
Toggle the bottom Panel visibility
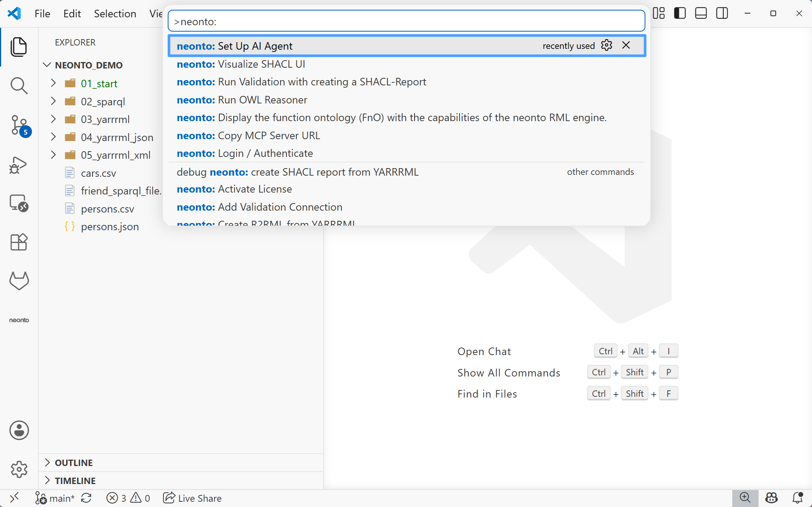click(x=701, y=14)
